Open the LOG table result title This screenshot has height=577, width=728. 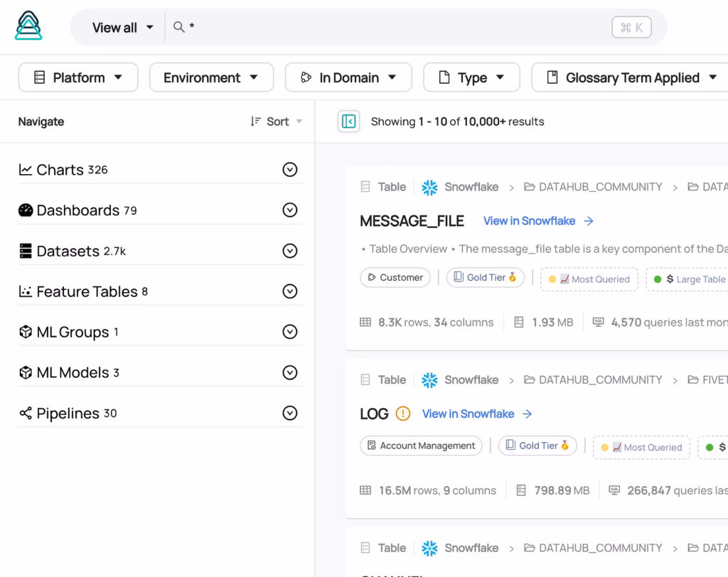374,414
